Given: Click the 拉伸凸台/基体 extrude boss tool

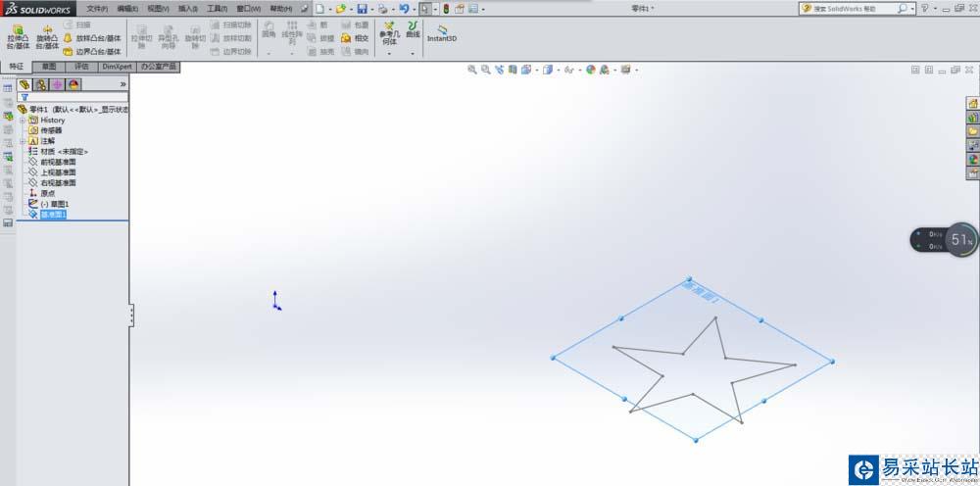Looking at the screenshot, I should [18, 37].
